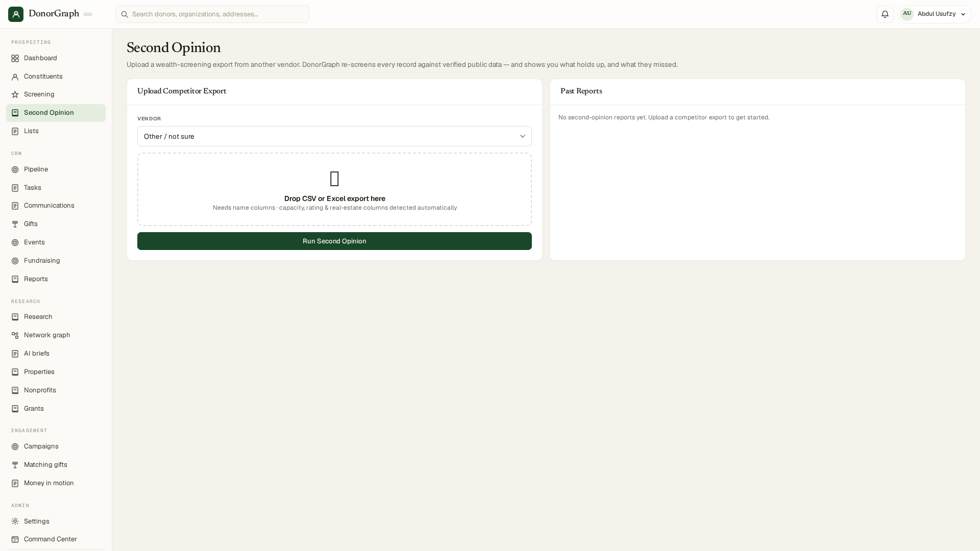Screen dimensions: 980x551
Task: Click the Lists sidebar icon
Action: (x=15, y=132)
